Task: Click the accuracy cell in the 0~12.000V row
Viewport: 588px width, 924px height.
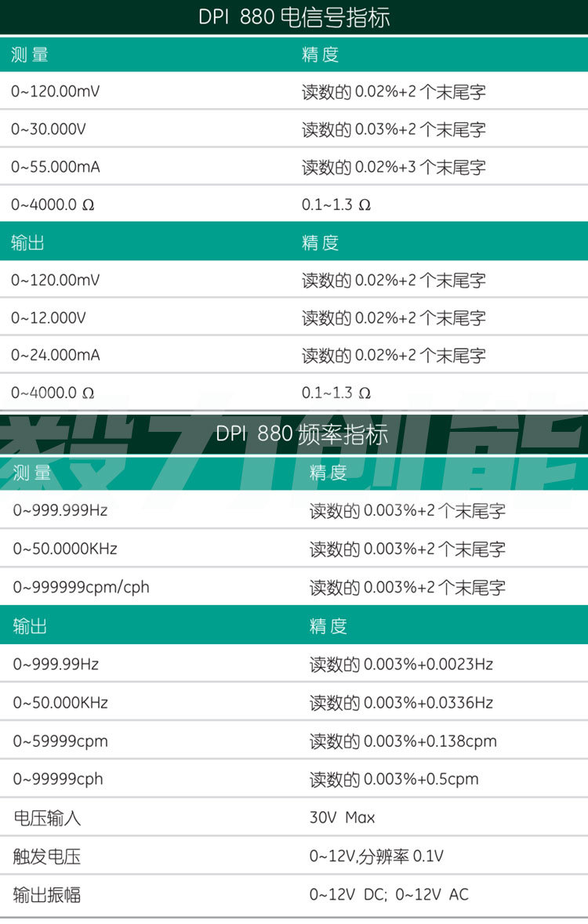Action: coord(394,317)
